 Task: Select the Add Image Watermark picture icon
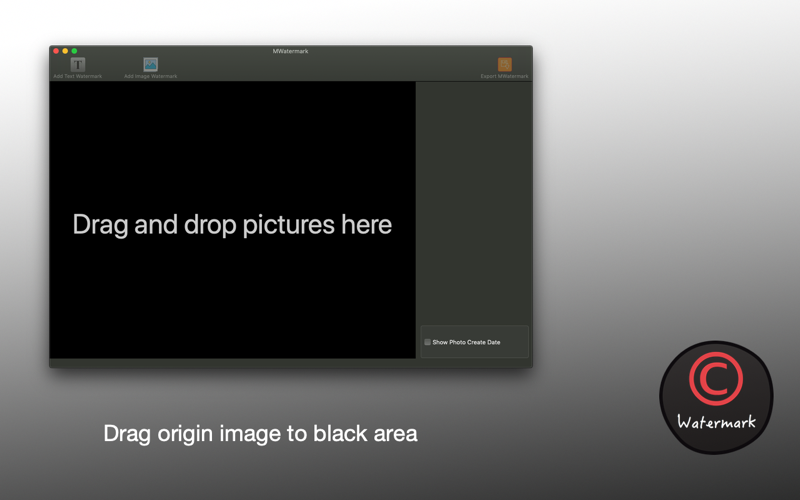151,64
